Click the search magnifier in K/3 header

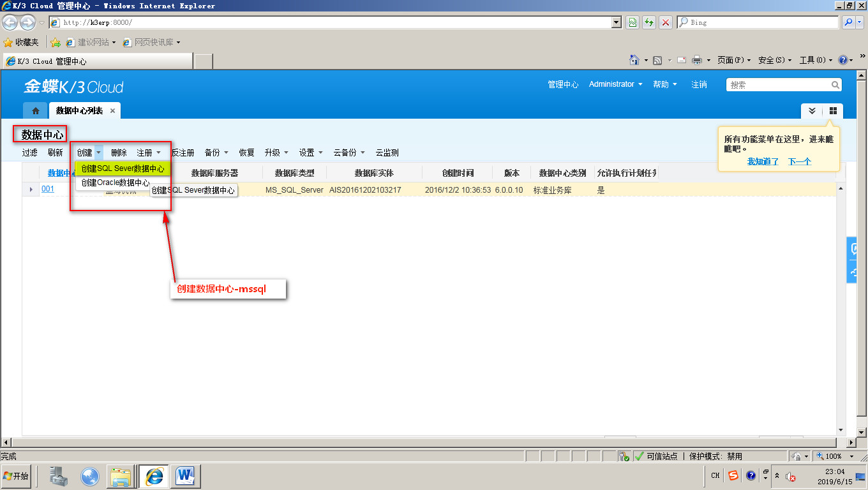click(x=835, y=85)
